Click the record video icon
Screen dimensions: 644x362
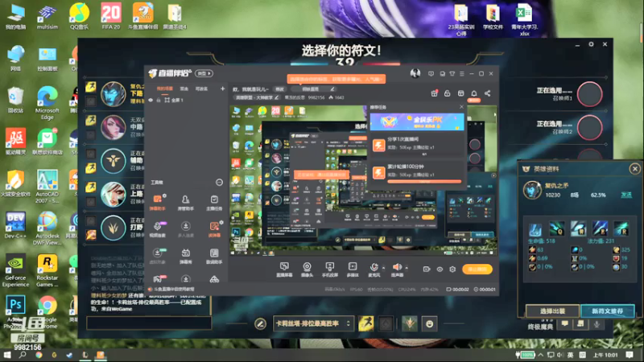pyautogui.click(x=427, y=269)
